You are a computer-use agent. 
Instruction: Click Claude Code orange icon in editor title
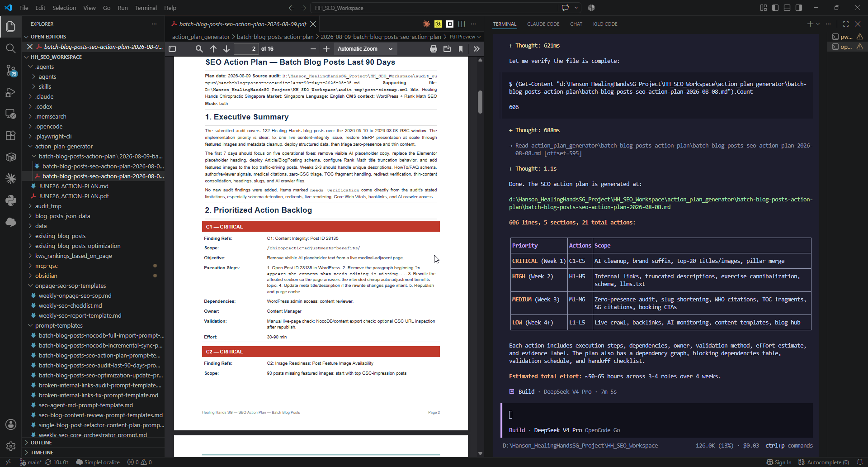pyautogui.click(x=426, y=24)
